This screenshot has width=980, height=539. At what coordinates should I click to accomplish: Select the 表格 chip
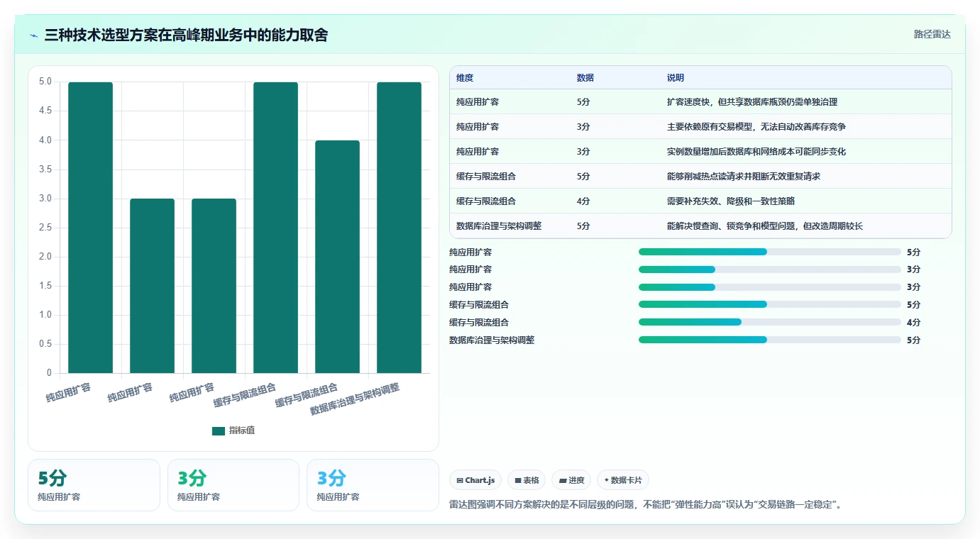pyautogui.click(x=527, y=480)
